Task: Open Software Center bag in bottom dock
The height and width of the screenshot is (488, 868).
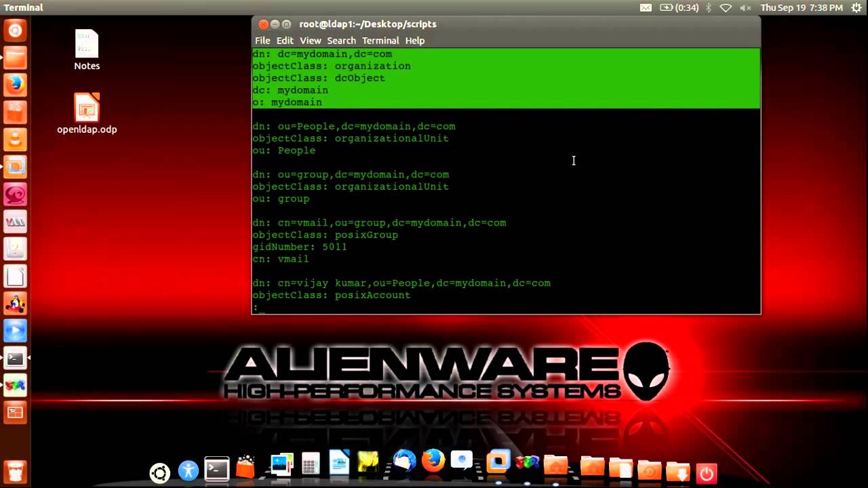Action: [245, 468]
